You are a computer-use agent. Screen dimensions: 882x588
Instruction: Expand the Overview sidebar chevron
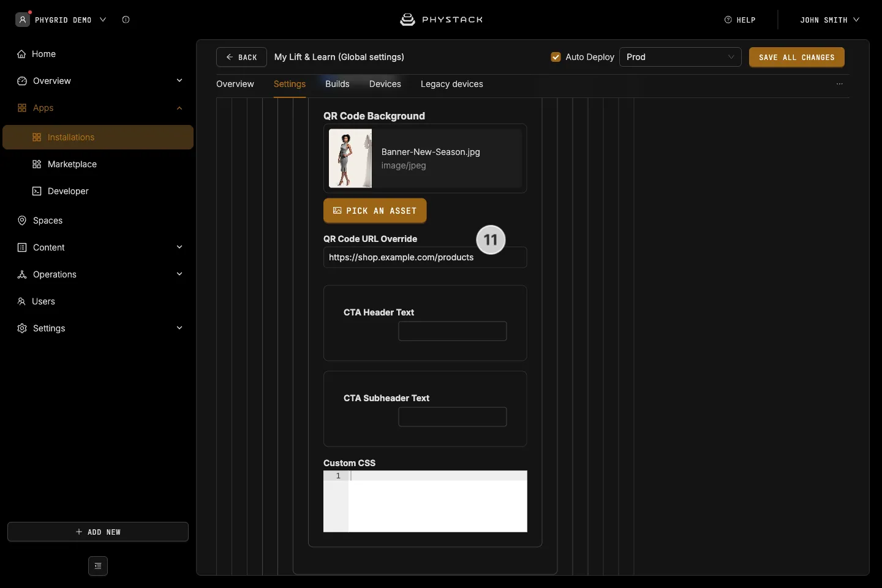pos(179,81)
